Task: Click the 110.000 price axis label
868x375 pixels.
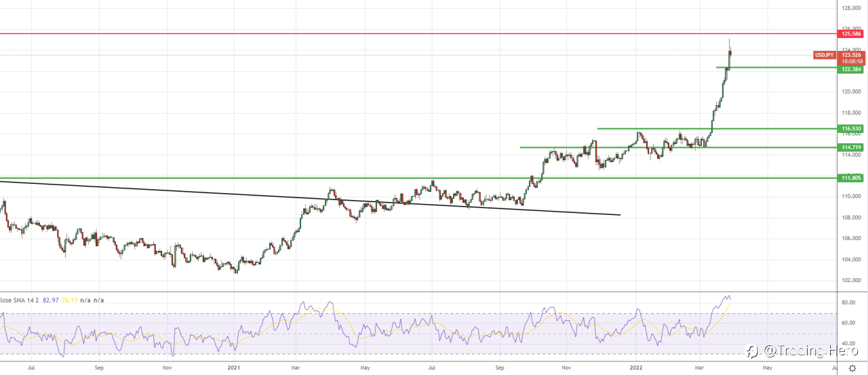Action: pos(851,197)
